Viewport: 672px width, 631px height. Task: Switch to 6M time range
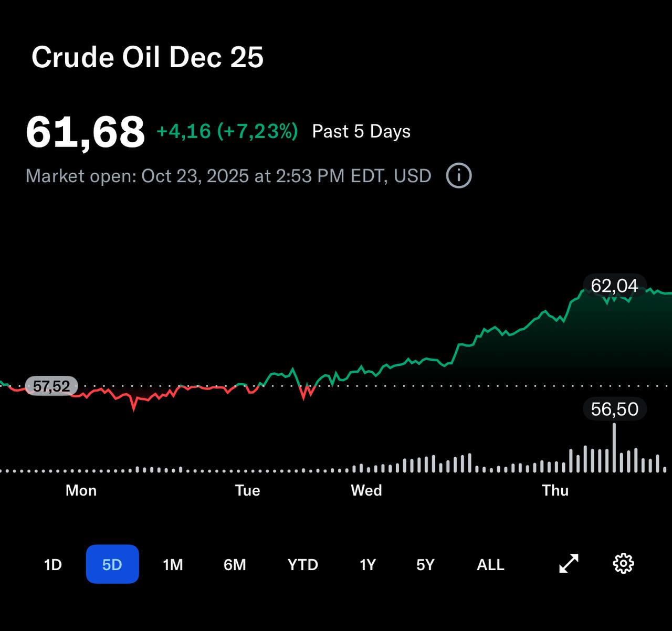click(235, 565)
